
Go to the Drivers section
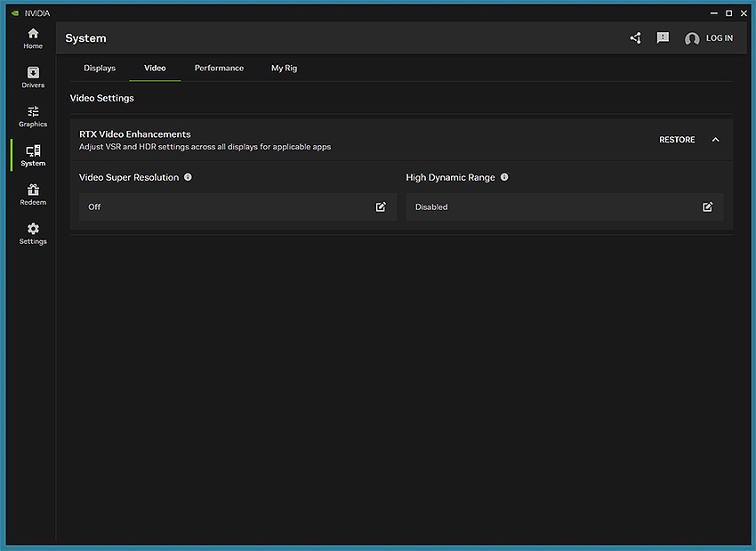[33, 77]
